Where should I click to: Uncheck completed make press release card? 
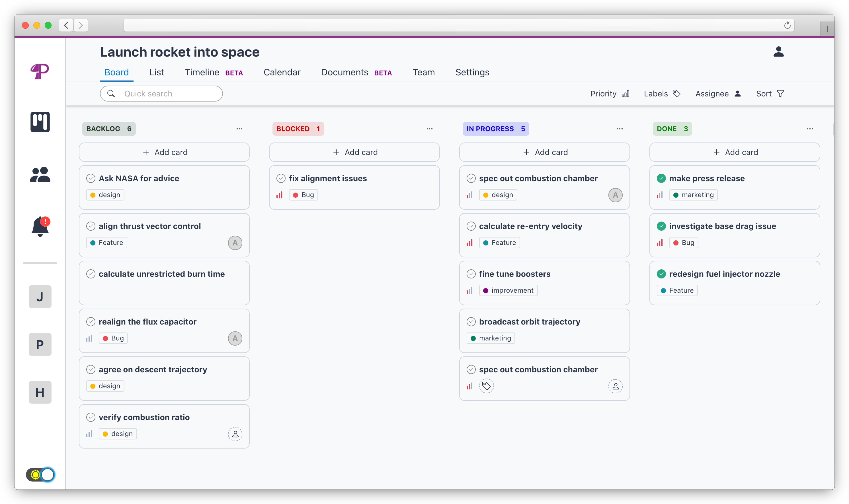661,178
